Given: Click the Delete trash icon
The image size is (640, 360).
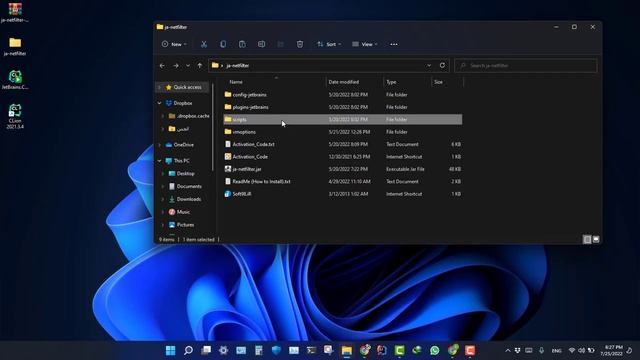Looking at the screenshot, I should 300,44.
